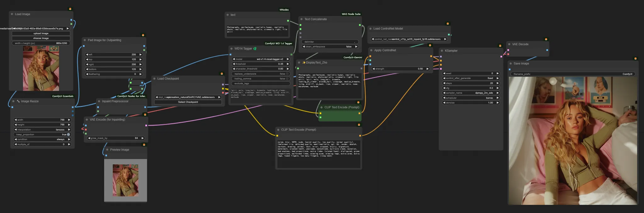Open the sampler_name dropdown in KSampler
The width and height of the screenshot is (644, 213).
tap(471, 93)
